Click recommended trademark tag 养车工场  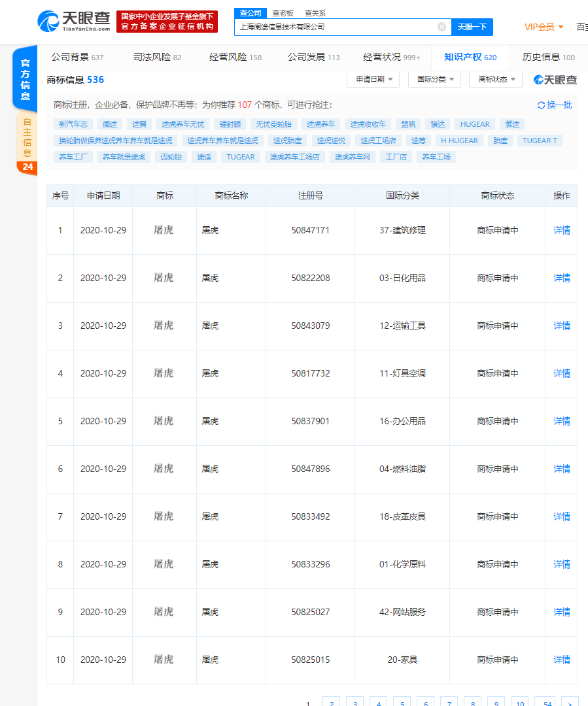point(436,157)
